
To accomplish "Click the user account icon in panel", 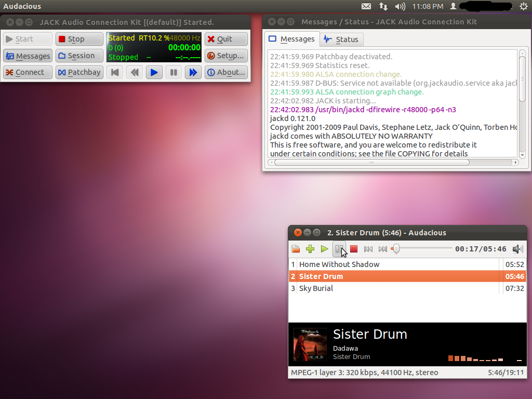I will point(453,6).
